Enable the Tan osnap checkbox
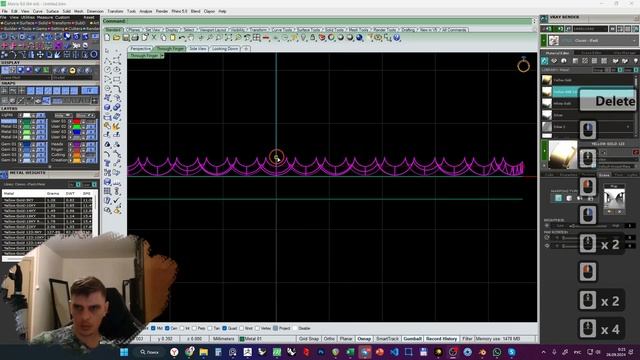The image size is (640, 360). (x=210, y=328)
